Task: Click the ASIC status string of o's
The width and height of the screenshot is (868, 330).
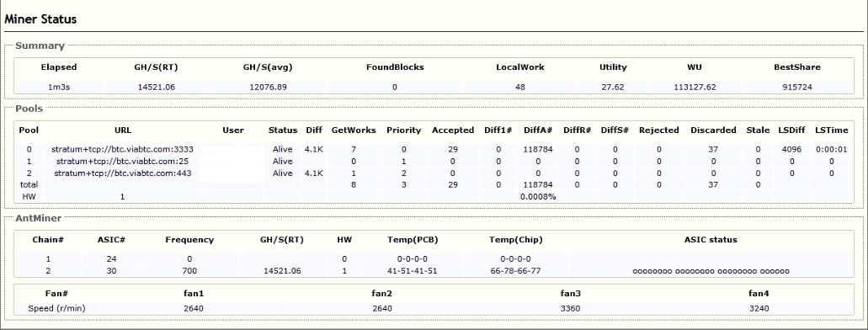Action: pos(711,272)
